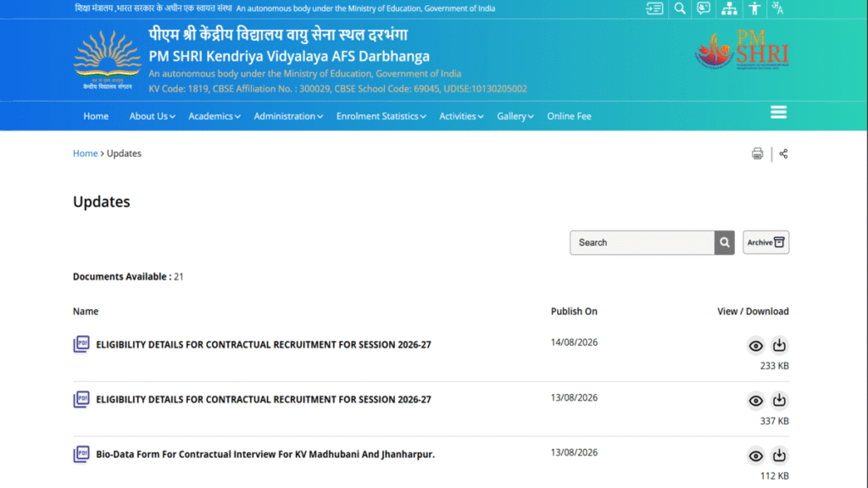Open the sitemap icon in top bar
Screen dimensions: 868x488
click(729, 8)
